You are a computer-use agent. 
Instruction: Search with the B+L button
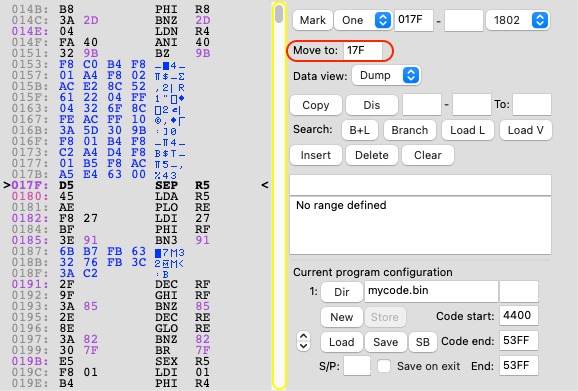pos(360,130)
